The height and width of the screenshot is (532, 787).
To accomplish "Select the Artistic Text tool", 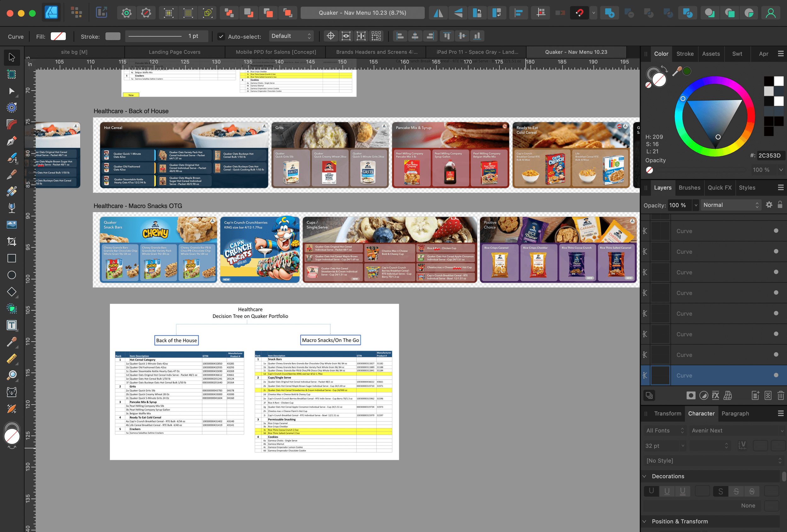I will (x=12, y=325).
